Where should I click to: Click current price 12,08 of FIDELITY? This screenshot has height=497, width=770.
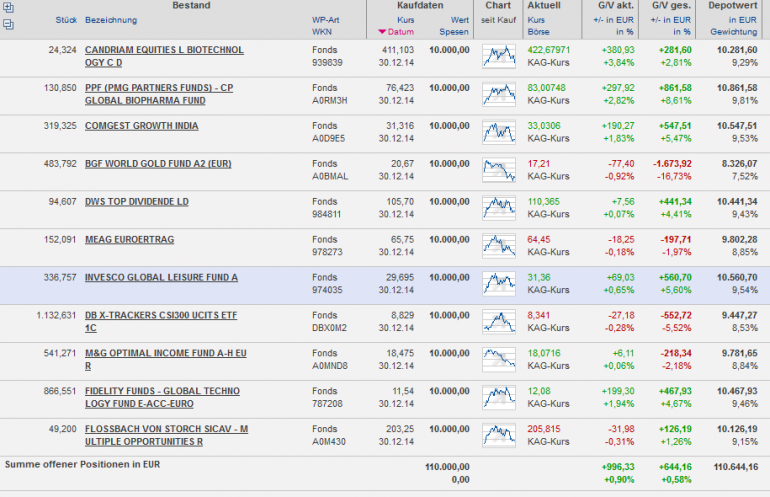[x=539, y=390]
